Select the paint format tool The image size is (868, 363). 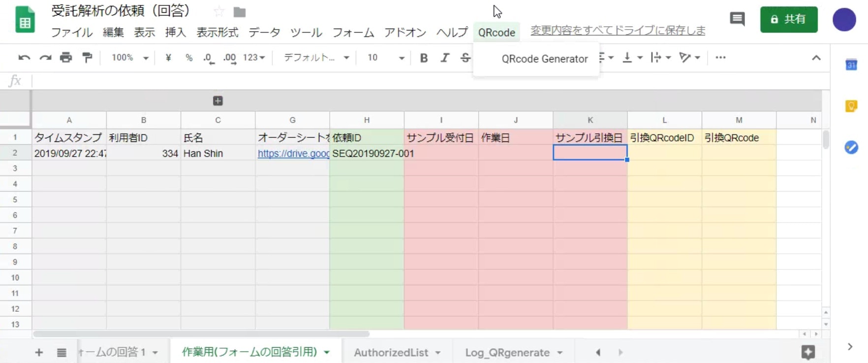(x=87, y=58)
